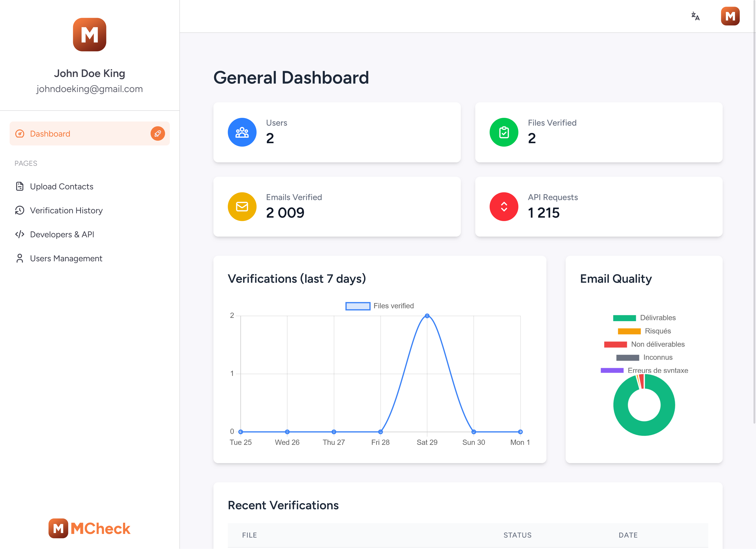Open Verification History page
This screenshot has height=549, width=756.
66,210
